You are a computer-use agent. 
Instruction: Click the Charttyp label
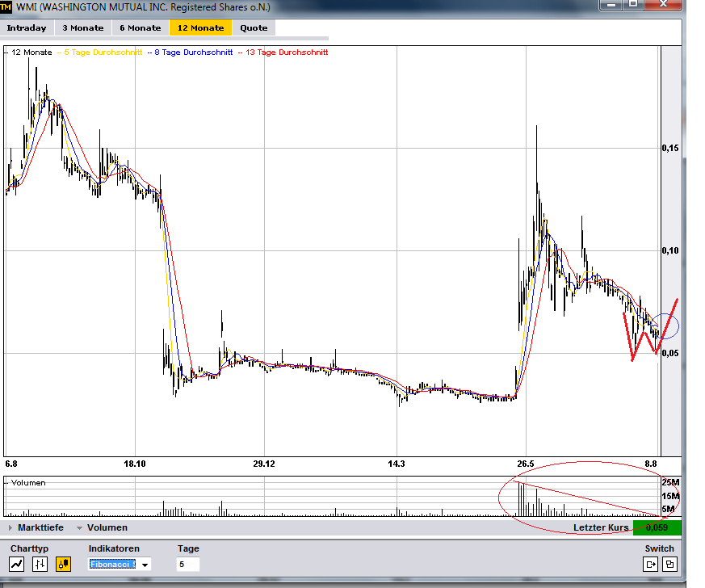[29, 548]
